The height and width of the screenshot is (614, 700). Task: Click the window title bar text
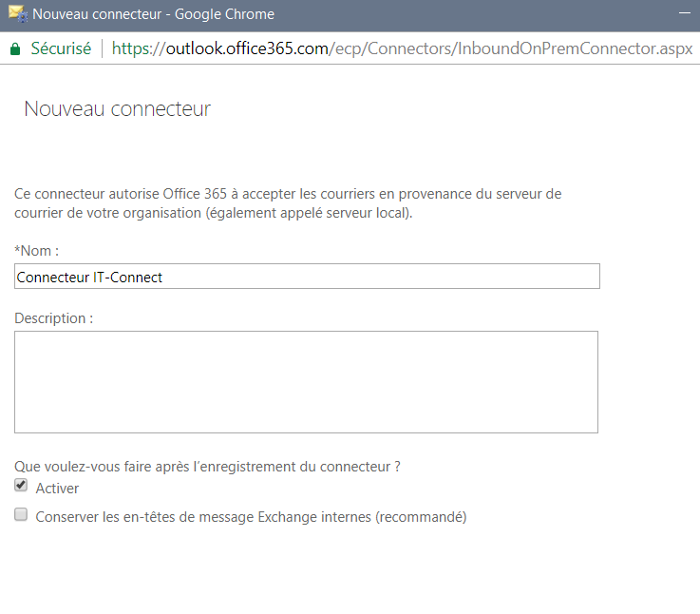[153, 14]
